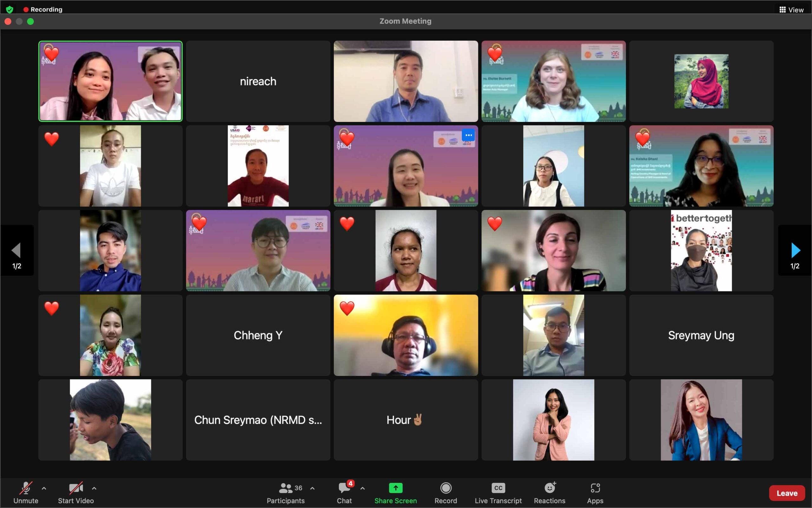Open Zoom Apps
This screenshot has width=812, height=508.
point(595,492)
